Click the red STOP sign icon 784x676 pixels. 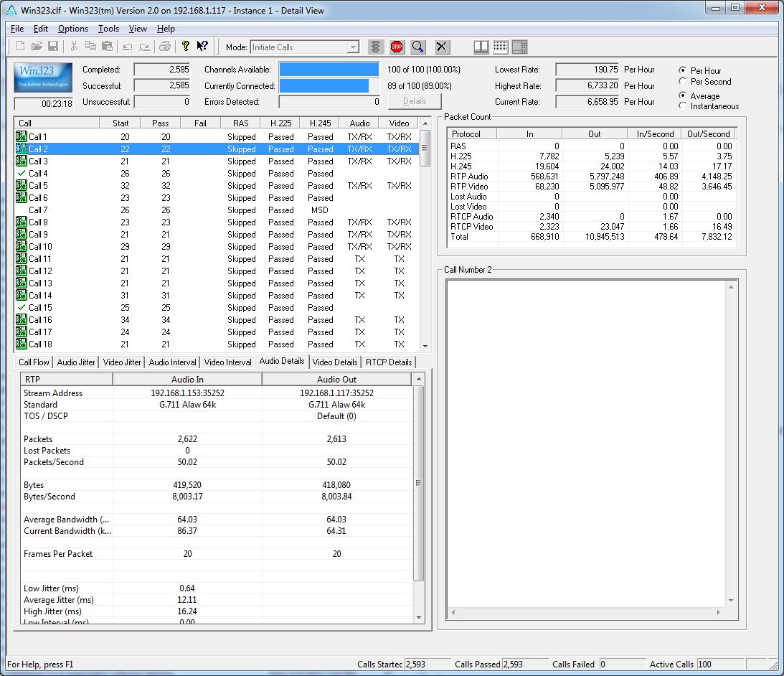[x=397, y=47]
